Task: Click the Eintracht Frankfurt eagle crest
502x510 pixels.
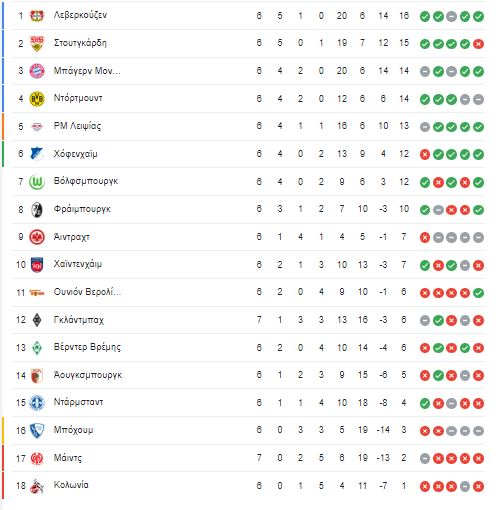Action: tap(37, 237)
